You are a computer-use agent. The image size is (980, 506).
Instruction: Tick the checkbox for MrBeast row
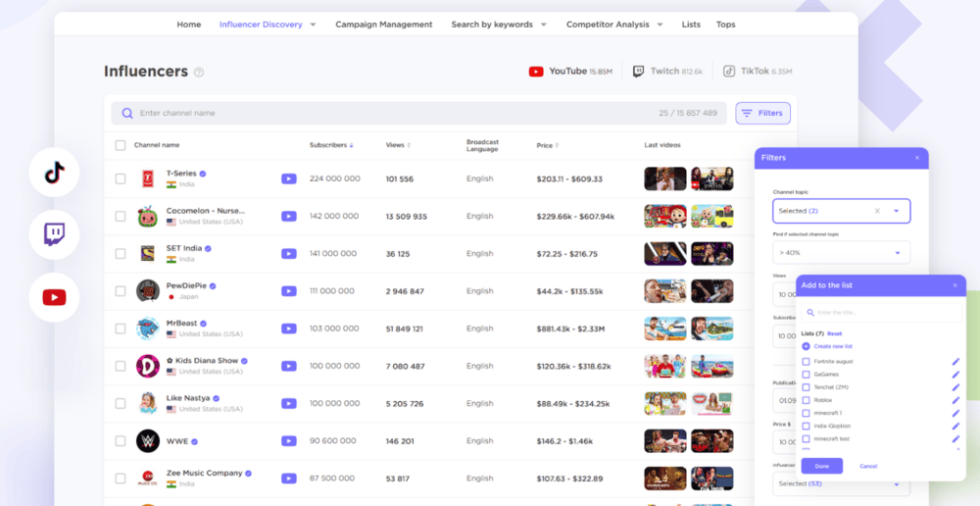click(120, 329)
